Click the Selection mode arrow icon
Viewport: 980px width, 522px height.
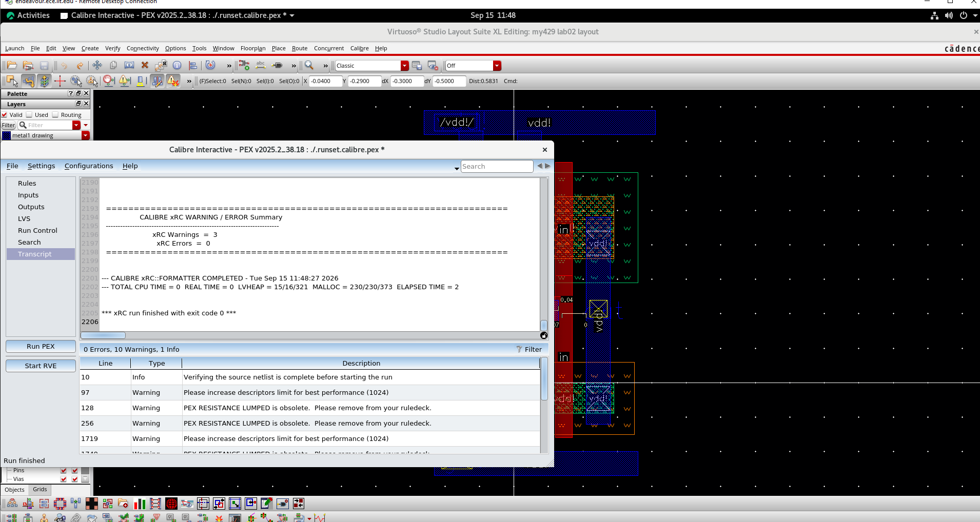click(x=12, y=81)
